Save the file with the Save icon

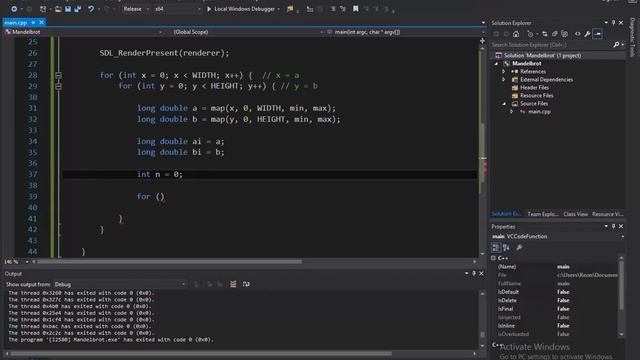(68, 9)
